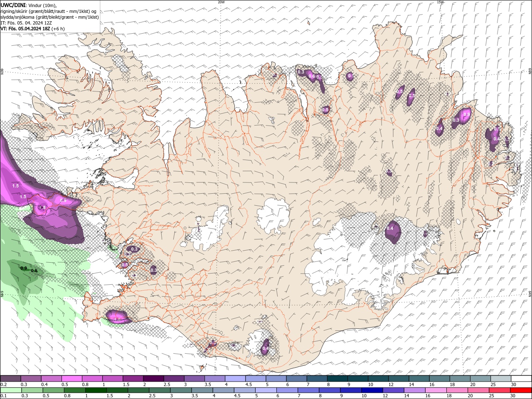Click the '0.4' value in the large purple patch northeast of the big glacier

pos(390,228)
